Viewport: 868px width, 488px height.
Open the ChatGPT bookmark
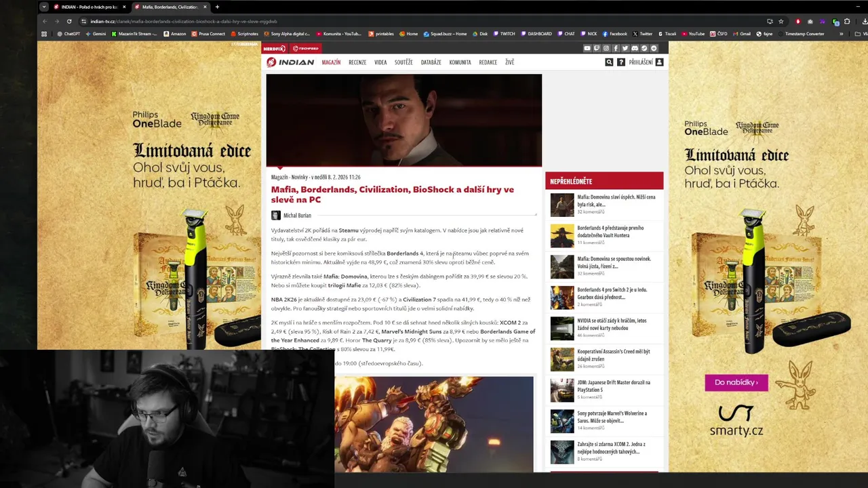coord(68,33)
